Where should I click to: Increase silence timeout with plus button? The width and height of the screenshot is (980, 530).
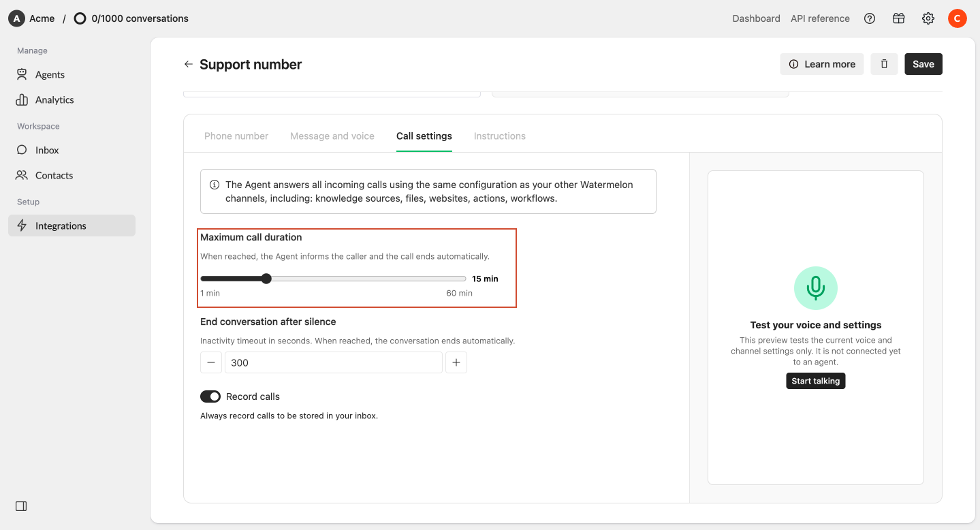click(456, 362)
